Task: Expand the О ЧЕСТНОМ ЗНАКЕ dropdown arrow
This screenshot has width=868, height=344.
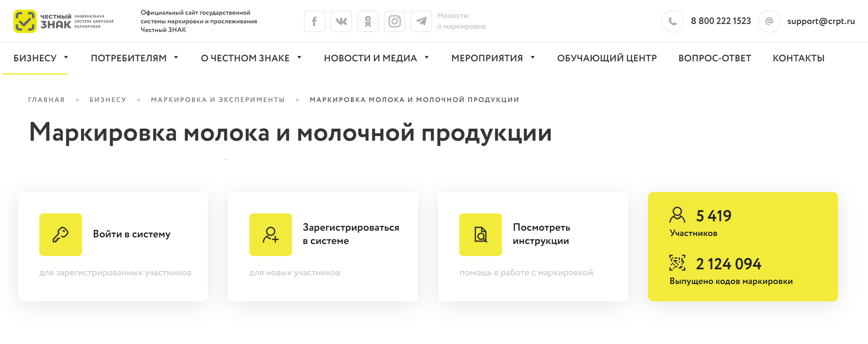Action: pyautogui.click(x=299, y=57)
